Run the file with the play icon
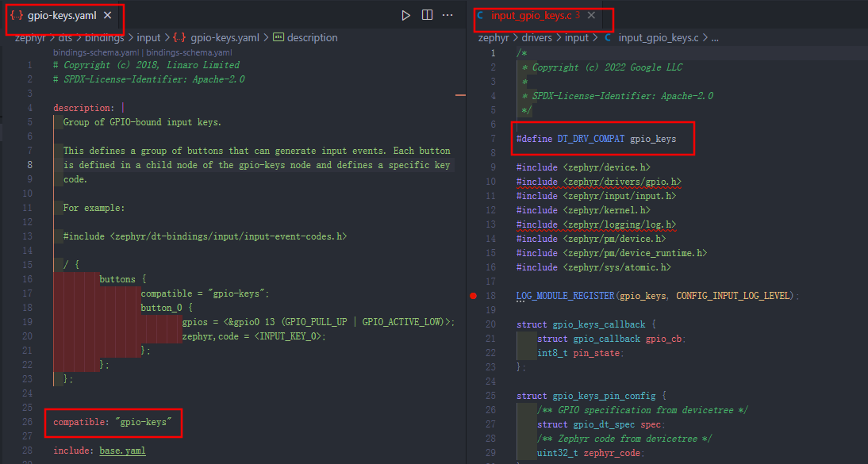 click(x=405, y=15)
